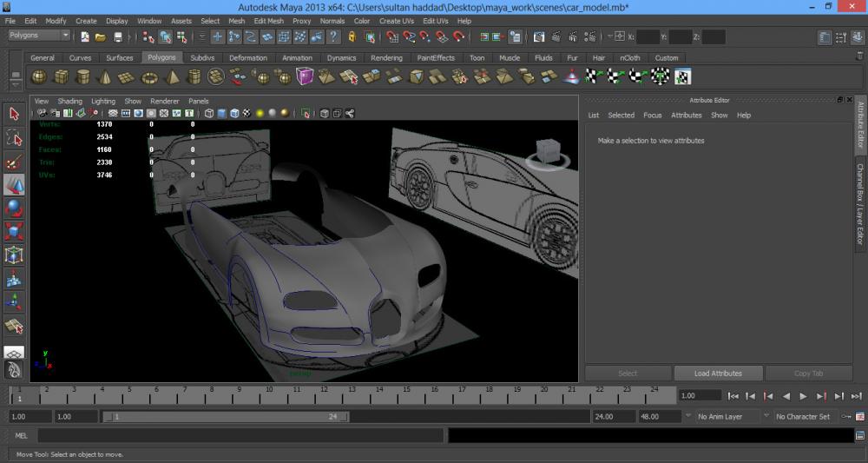Create a polygon torus from the shelf
This screenshot has height=463, width=868.
pos(149,77)
